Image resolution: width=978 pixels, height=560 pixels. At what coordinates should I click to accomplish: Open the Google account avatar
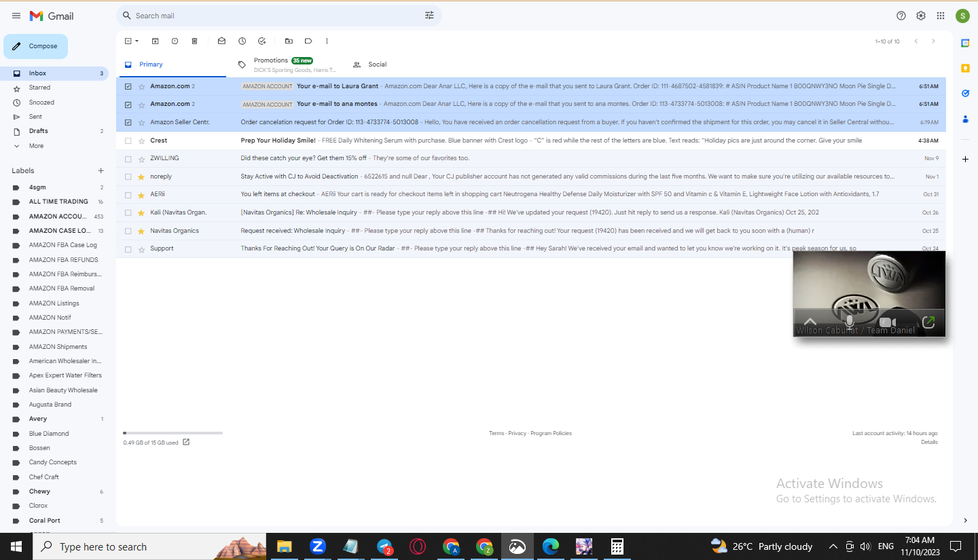point(962,16)
